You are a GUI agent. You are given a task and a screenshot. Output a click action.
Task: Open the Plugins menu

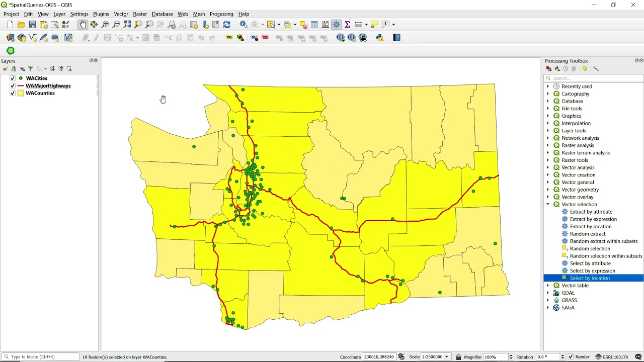click(101, 14)
